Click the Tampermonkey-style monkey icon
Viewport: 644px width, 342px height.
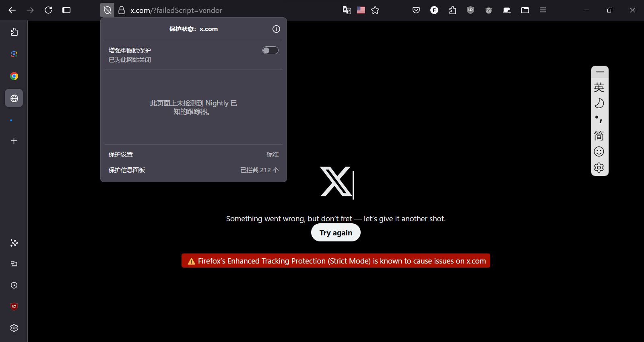[x=489, y=10]
